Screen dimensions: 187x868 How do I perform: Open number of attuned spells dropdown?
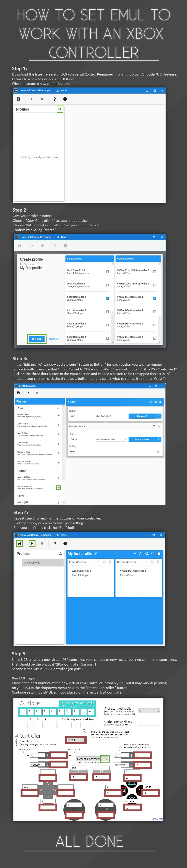tap(149, 711)
